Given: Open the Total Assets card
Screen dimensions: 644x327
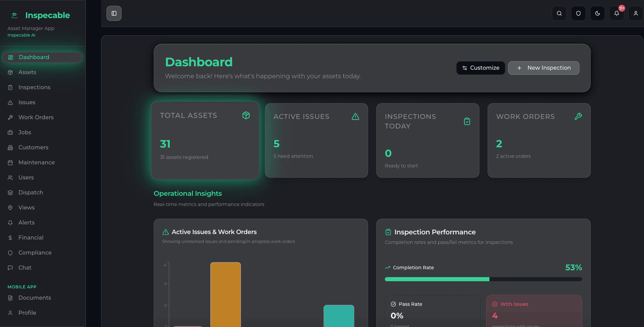Looking at the screenshot, I should click(205, 140).
